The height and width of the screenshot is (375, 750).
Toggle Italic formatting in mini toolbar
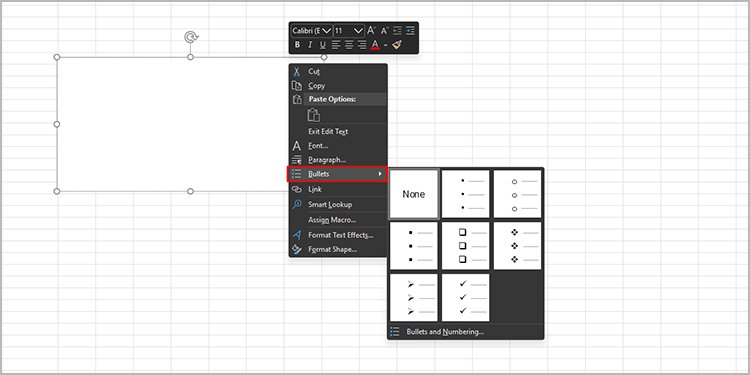309,45
